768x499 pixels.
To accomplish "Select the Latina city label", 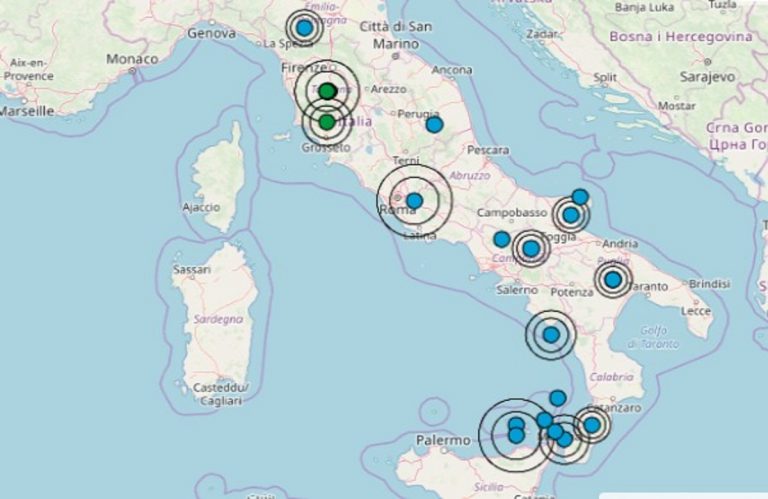I will [x=420, y=236].
